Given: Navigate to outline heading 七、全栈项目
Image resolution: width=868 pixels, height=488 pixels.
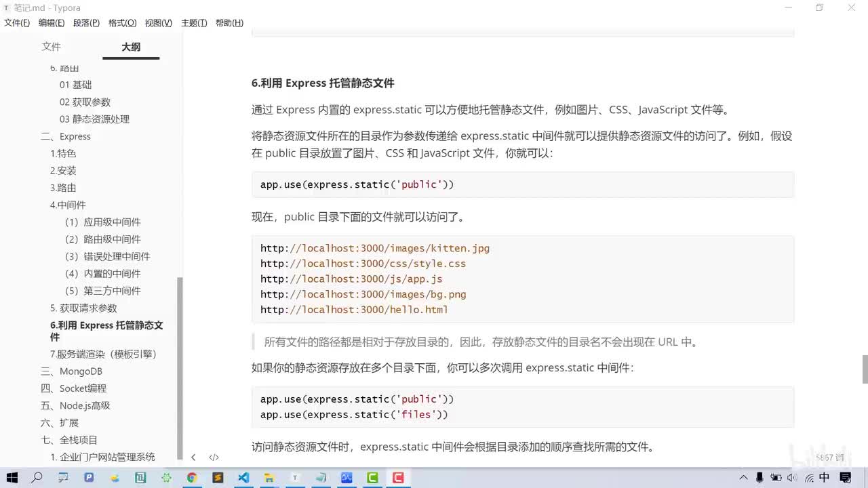Looking at the screenshot, I should coord(69,440).
